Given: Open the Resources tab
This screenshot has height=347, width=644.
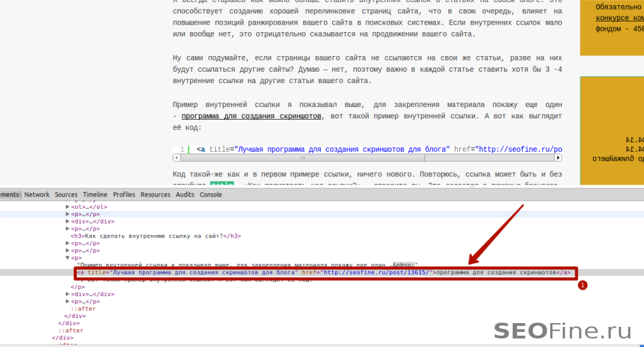Looking at the screenshot, I should click(x=155, y=195).
